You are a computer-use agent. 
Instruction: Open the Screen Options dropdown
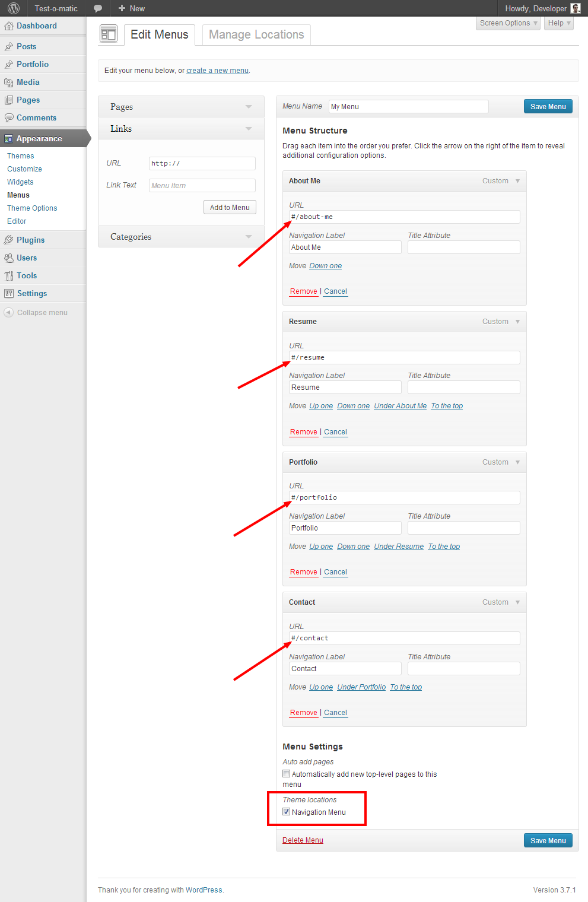[508, 23]
